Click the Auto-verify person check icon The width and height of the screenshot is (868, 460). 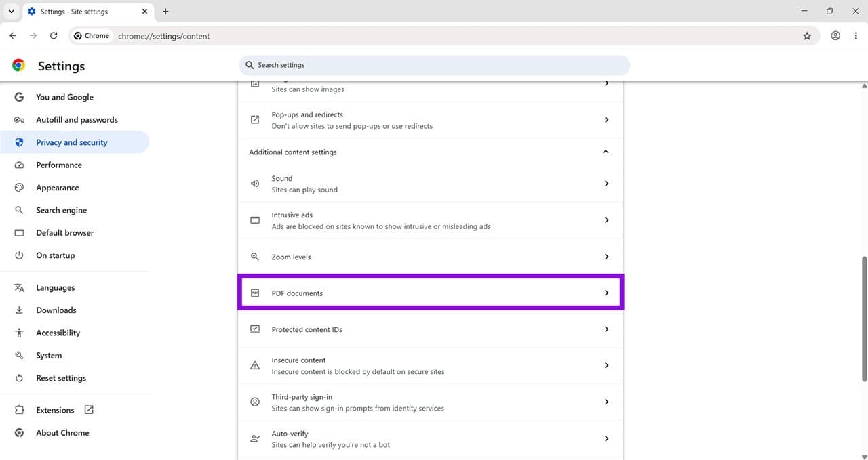pos(255,439)
